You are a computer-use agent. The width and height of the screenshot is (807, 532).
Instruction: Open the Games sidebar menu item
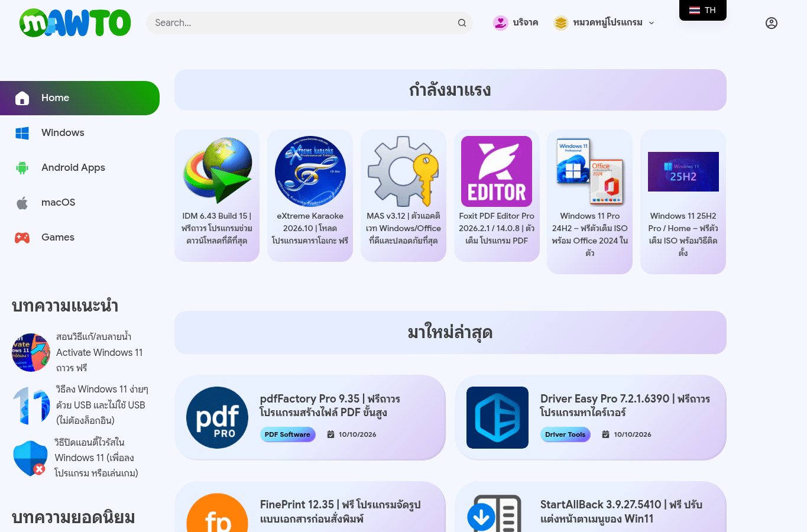pos(80,238)
